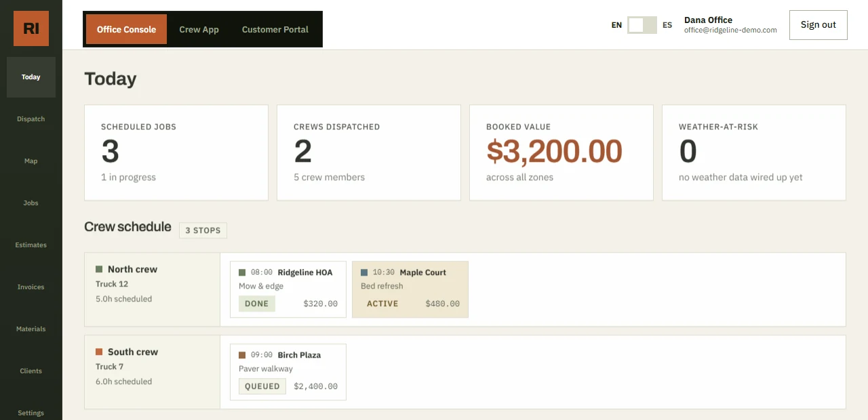Go to Map in the sidebar
This screenshot has width=868, height=420.
coord(31,161)
